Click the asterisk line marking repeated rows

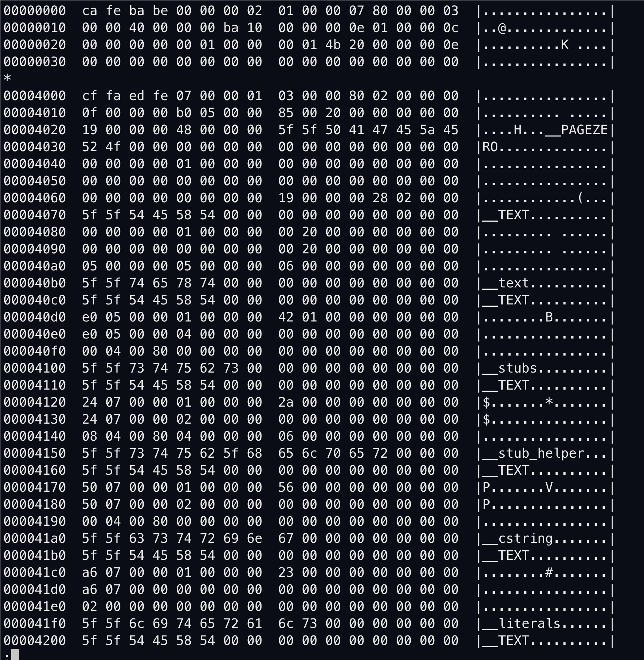pos(7,79)
